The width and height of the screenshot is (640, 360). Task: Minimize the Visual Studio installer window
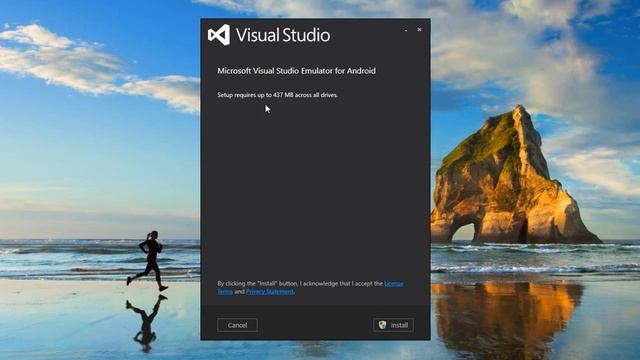point(406,30)
